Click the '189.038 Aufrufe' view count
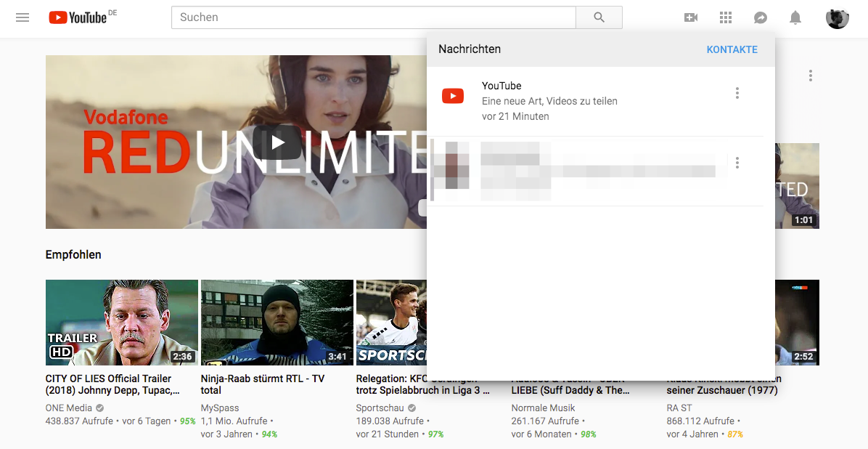Image resolution: width=868 pixels, height=449 pixels. coord(390,421)
